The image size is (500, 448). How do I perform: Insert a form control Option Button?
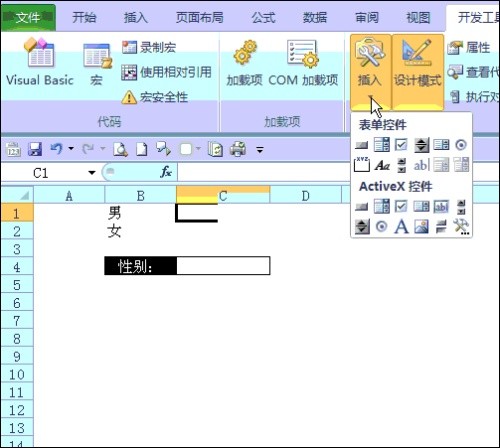pos(461,145)
